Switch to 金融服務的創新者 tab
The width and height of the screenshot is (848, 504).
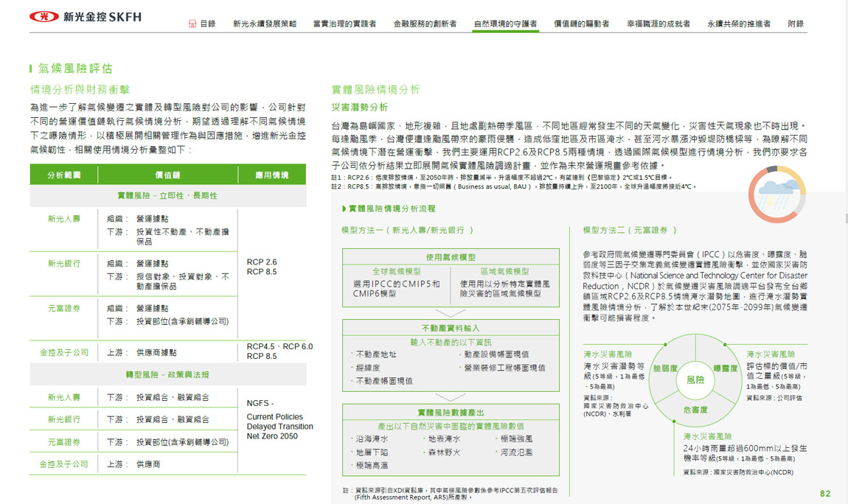pyautogui.click(x=425, y=24)
